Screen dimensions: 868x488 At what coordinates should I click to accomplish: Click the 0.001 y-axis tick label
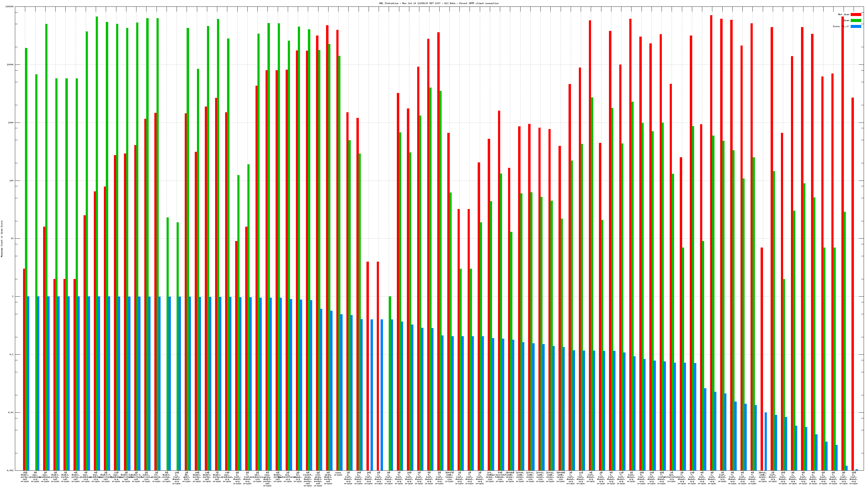pos(11,470)
